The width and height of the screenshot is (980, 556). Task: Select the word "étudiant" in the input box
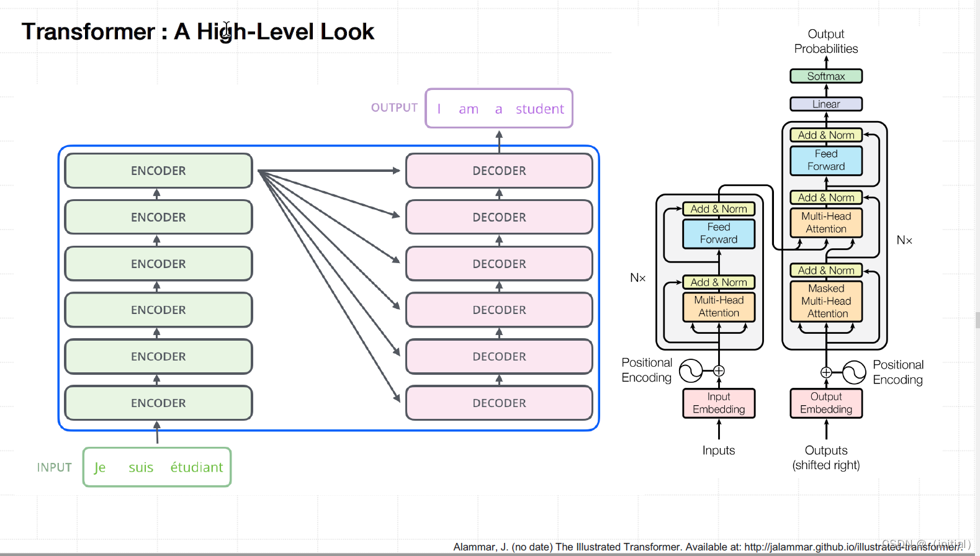click(x=197, y=467)
